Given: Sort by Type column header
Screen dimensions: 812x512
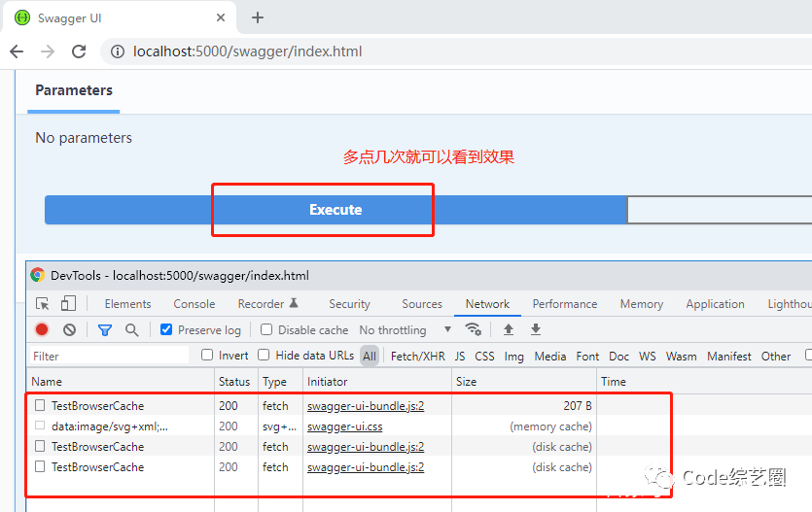Looking at the screenshot, I should 280,382.
